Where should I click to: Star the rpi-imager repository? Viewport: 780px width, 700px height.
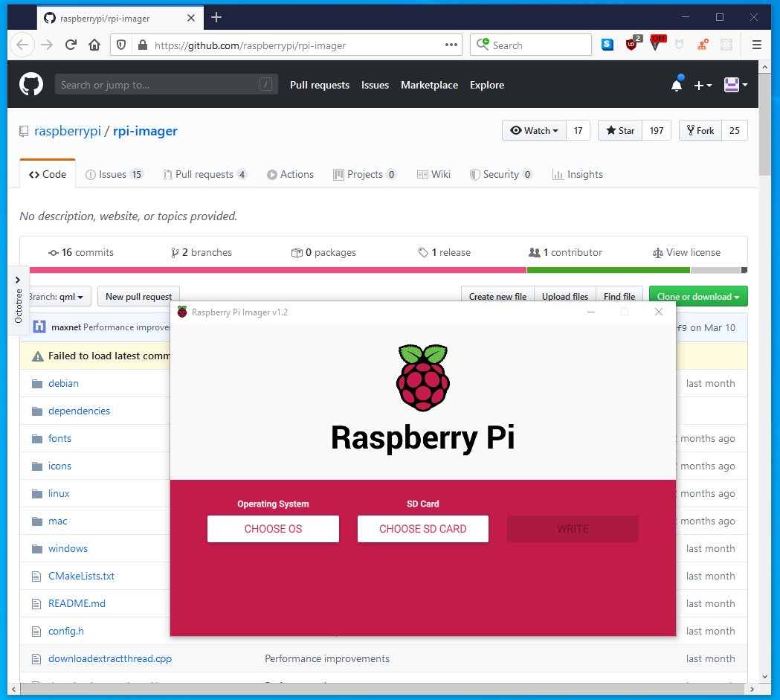[x=619, y=130]
